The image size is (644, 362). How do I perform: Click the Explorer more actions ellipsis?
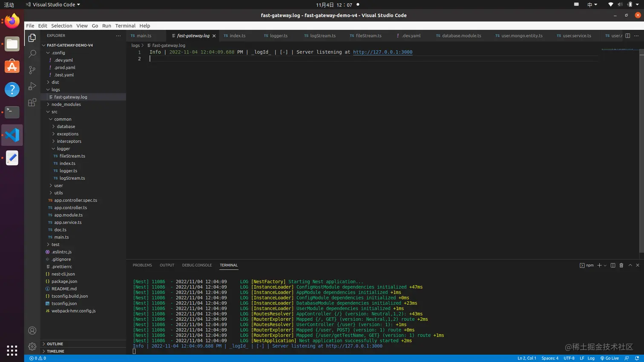(118, 36)
